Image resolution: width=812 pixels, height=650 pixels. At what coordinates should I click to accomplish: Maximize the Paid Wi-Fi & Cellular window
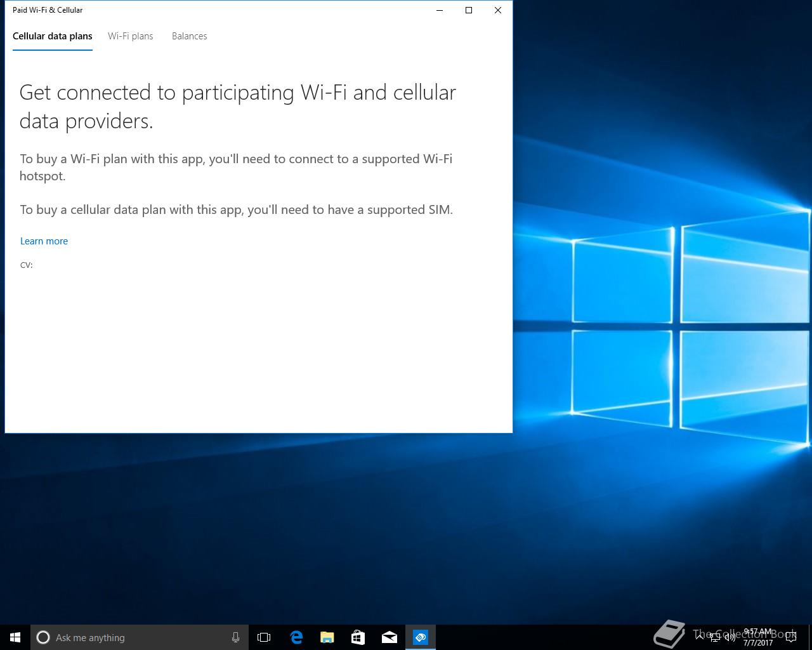tap(469, 10)
